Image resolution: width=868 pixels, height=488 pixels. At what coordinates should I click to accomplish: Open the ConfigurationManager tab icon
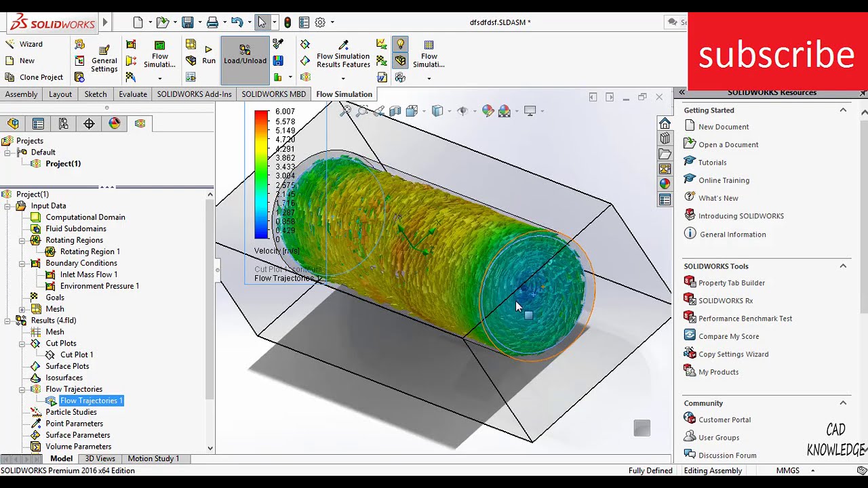(63, 123)
